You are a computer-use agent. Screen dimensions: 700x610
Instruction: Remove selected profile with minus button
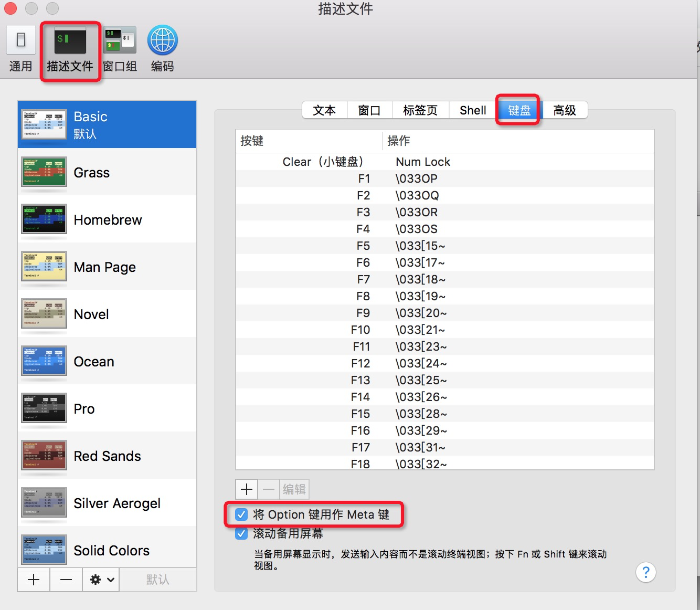click(x=66, y=580)
